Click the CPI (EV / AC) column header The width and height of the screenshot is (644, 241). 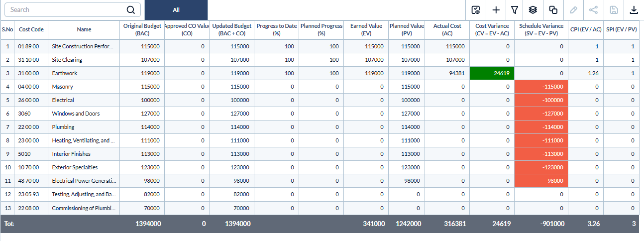point(585,29)
